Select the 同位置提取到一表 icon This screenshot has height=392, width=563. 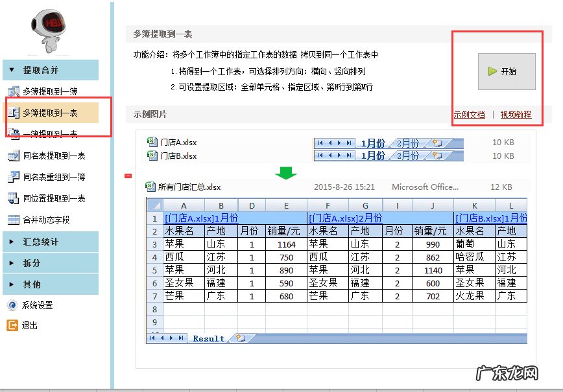13,198
